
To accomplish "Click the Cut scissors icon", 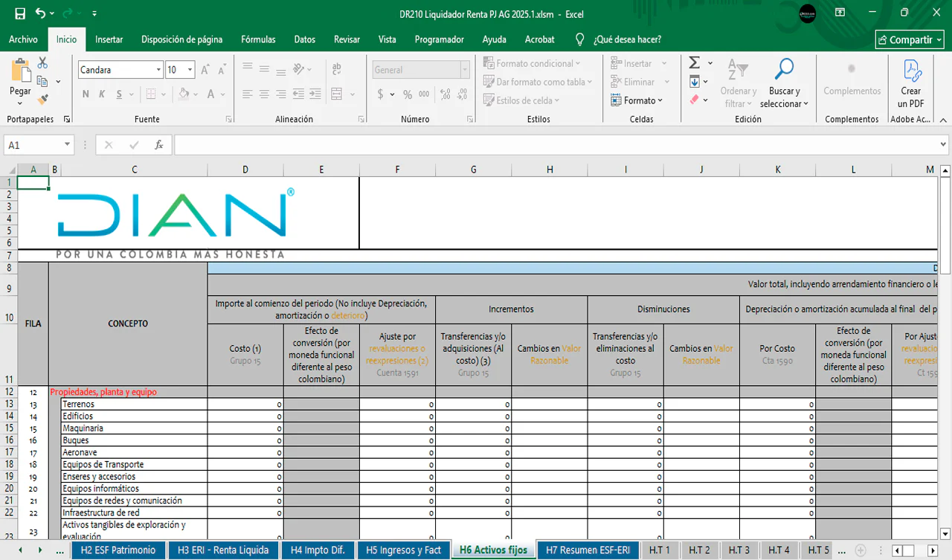I will [42, 63].
